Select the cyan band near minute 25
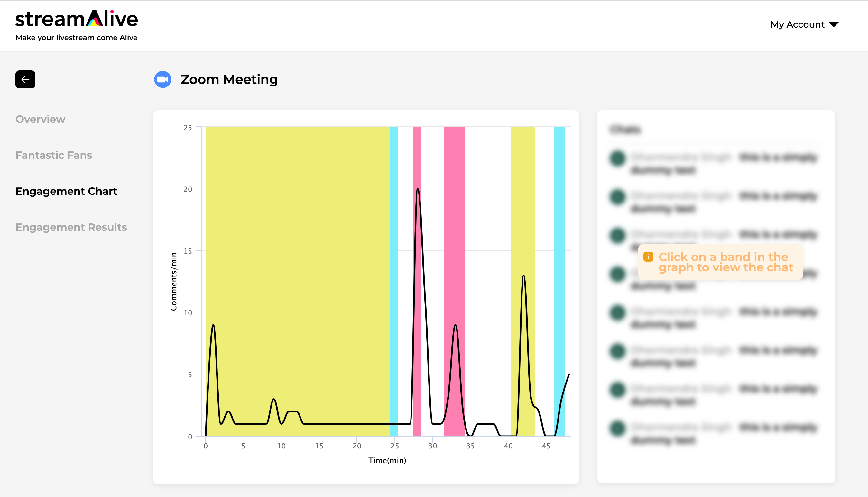 [394, 282]
